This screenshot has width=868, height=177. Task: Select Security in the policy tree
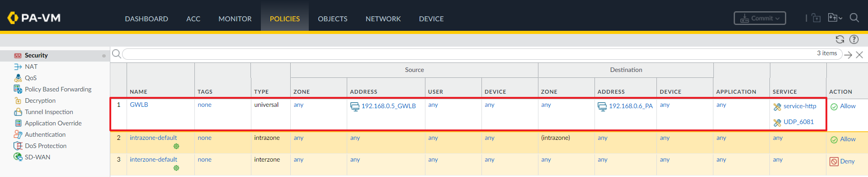pos(36,55)
